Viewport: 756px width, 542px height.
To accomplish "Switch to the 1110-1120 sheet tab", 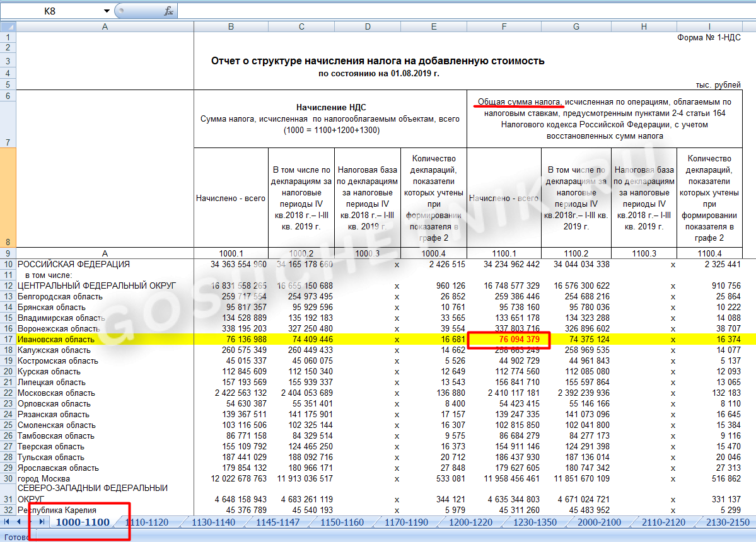I will 147,522.
